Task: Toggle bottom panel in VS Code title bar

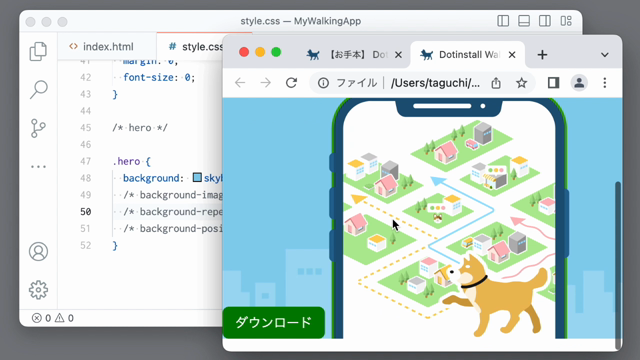Action: pos(524,21)
